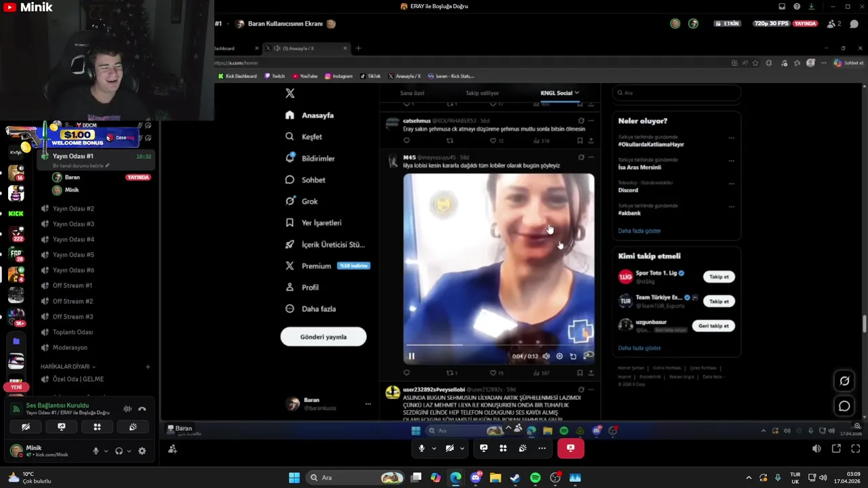Enter fullscreen for the stream
Viewport: 868px width, 488px height.
[x=854, y=449]
